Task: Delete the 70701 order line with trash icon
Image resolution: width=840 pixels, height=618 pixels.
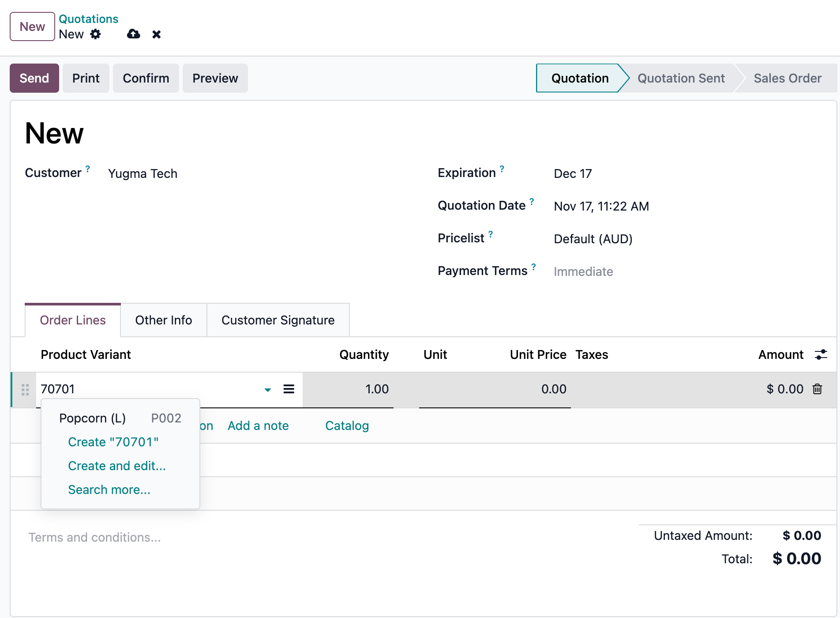Action: (817, 389)
